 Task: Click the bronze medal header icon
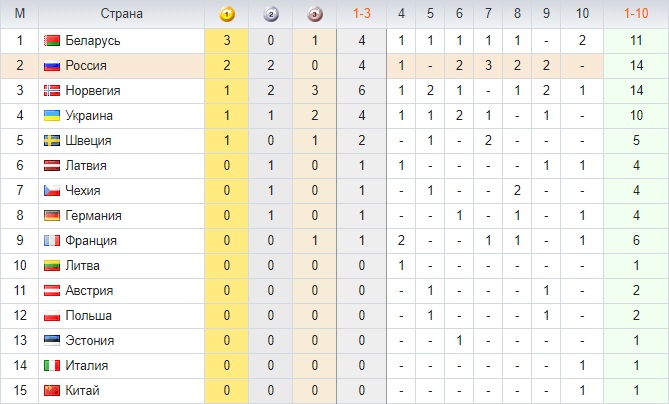[315, 14]
